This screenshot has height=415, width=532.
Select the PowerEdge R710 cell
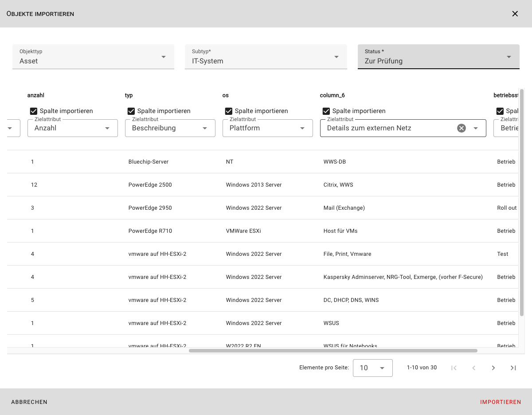pos(150,231)
